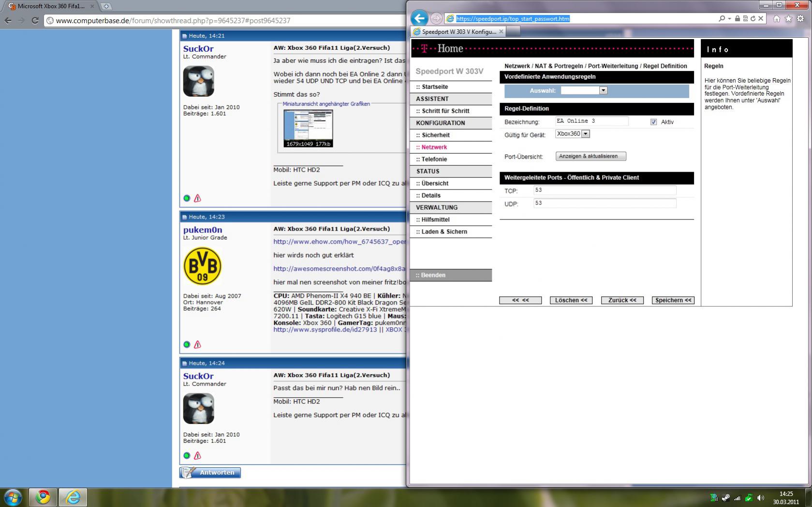This screenshot has height=507, width=812.
Task: Click the Antworten reply button
Action: (210, 473)
